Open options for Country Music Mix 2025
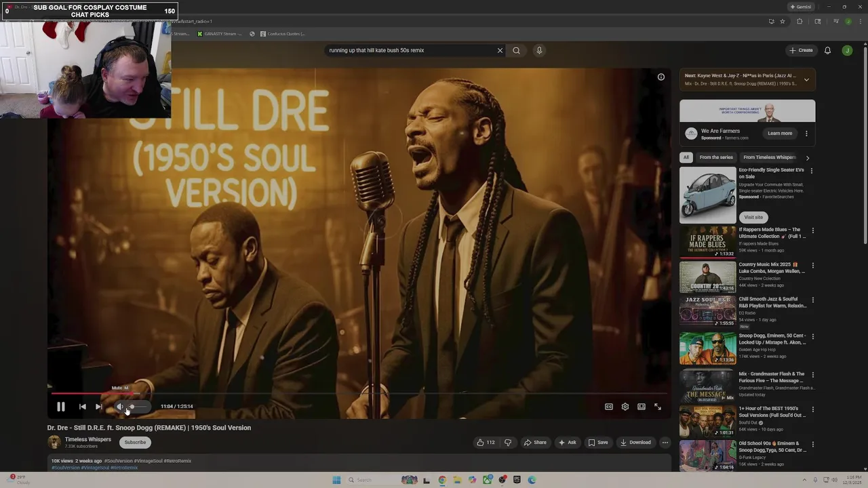868x488 pixels. (812, 265)
